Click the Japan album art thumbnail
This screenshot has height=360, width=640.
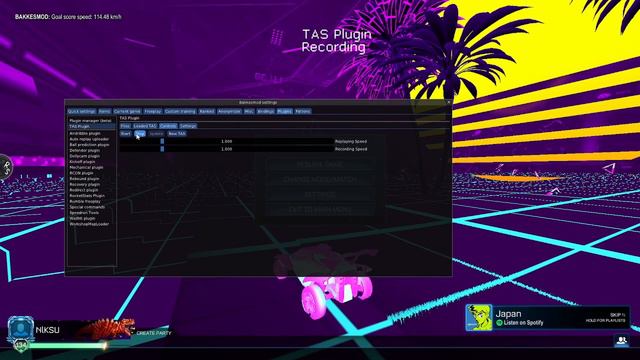(x=479, y=318)
